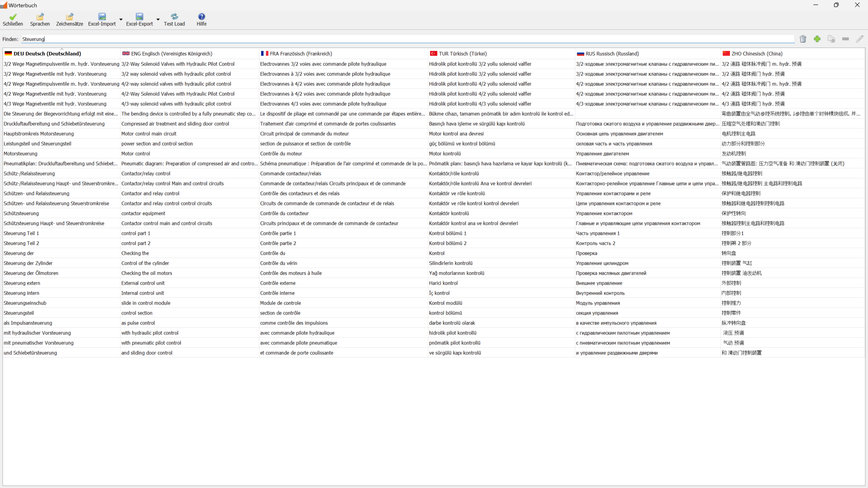Expand the Excel-Export dropdown arrow
This screenshot has width=868, height=488.
pos(158,20)
